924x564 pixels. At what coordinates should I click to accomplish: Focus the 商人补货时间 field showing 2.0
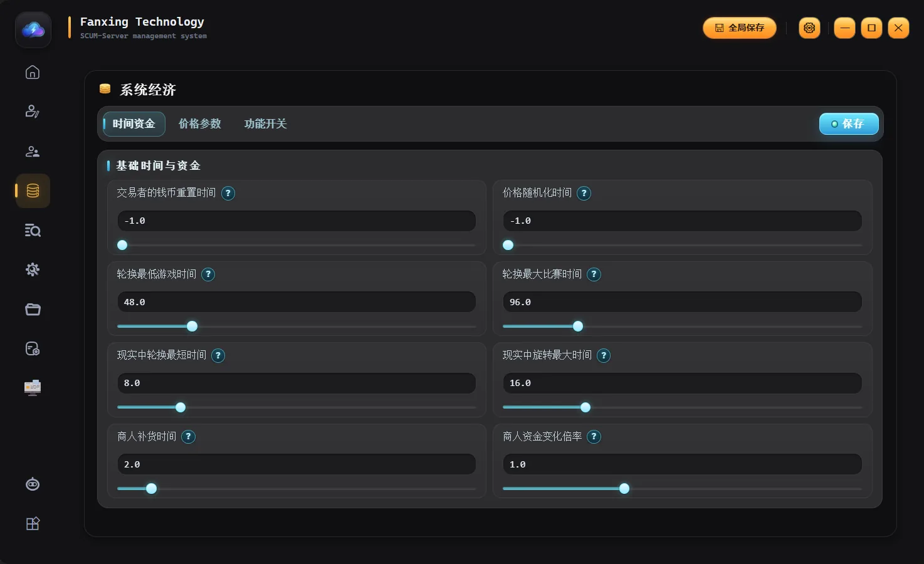point(297,464)
